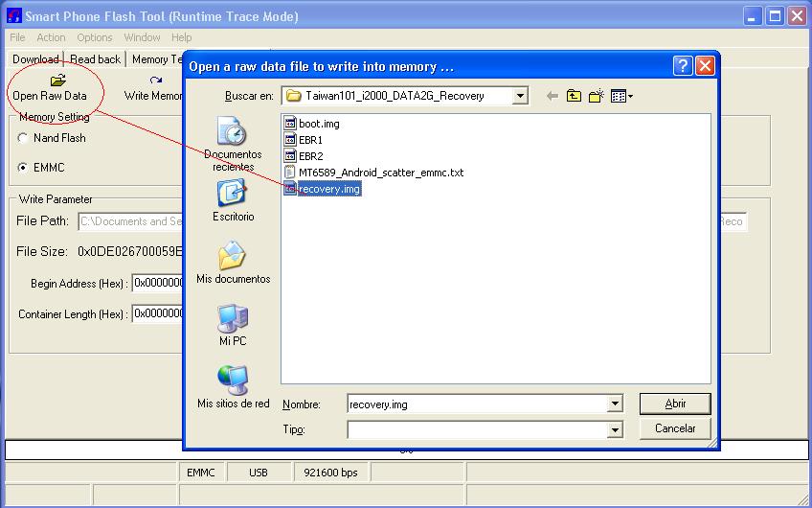812x508 pixels.
Task: Click the Open Raw Data folder icon
Action: click(x=58, y=81)
